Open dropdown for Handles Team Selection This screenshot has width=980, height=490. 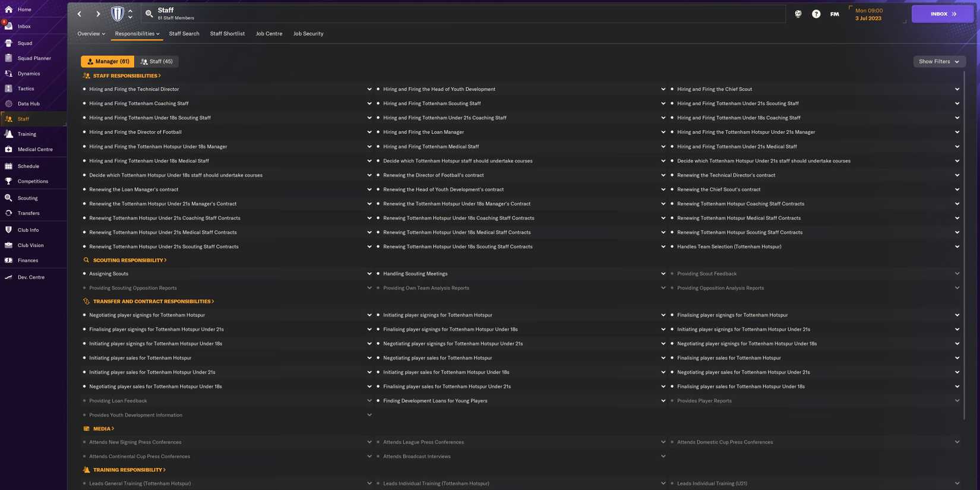956,247
